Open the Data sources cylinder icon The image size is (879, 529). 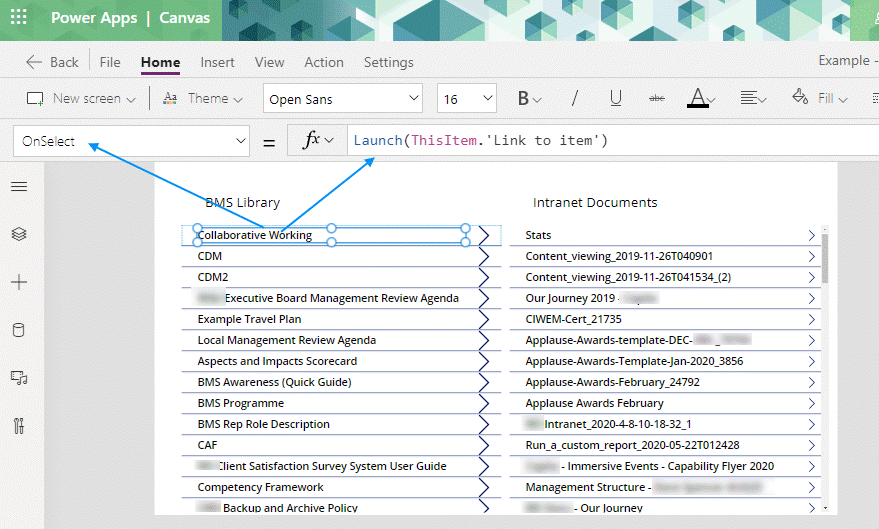point(19,331)
